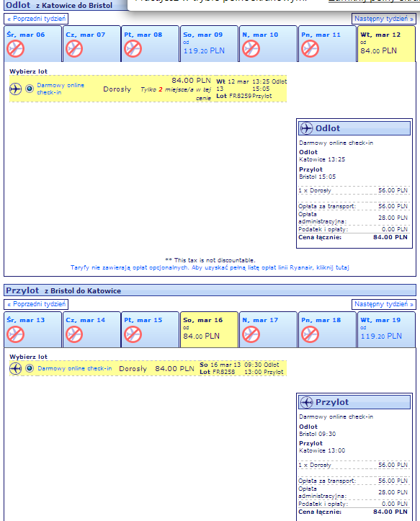Viewport: 420px width, 521px height.
Task: Click '1 x Dorosły' row in Przylot summary
Action: pos(353,465)
